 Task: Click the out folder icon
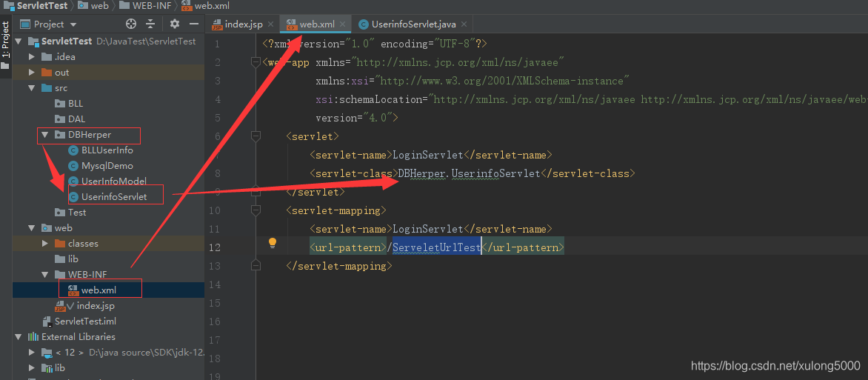tap(47, 72)
